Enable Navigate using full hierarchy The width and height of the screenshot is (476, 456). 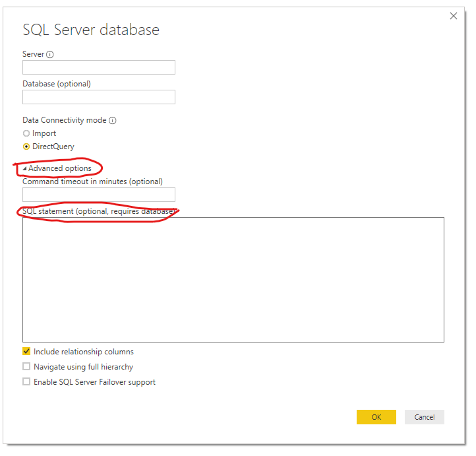[26, 367]
